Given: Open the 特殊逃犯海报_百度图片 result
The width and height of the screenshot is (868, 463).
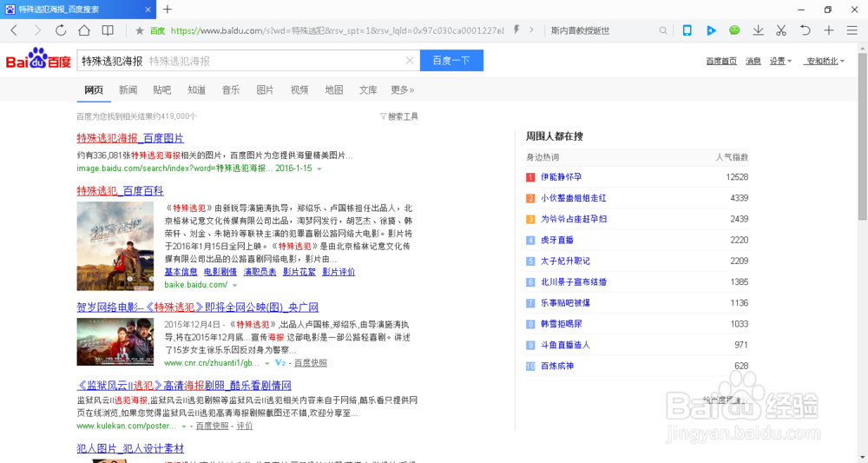Looking at the screenshot, I should coord(130,138).
